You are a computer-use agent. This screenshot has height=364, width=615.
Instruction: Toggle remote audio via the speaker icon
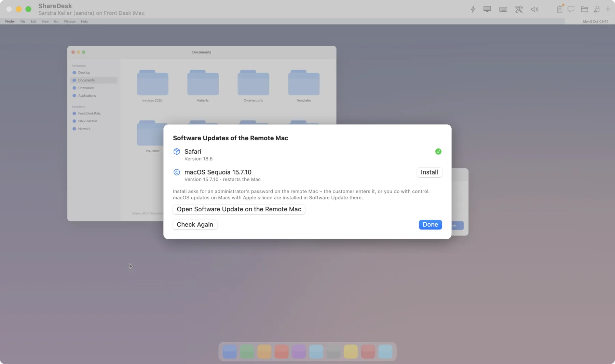click(535, 9)
